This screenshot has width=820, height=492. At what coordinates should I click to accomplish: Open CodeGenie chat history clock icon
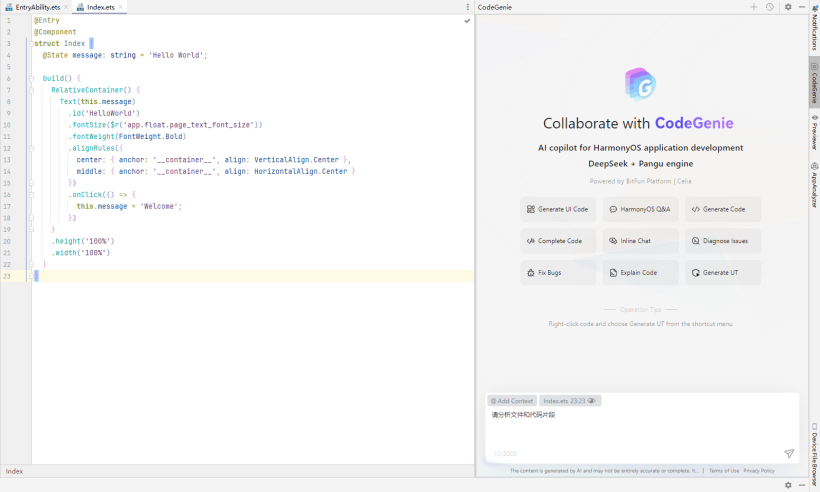tap(769, 7)
